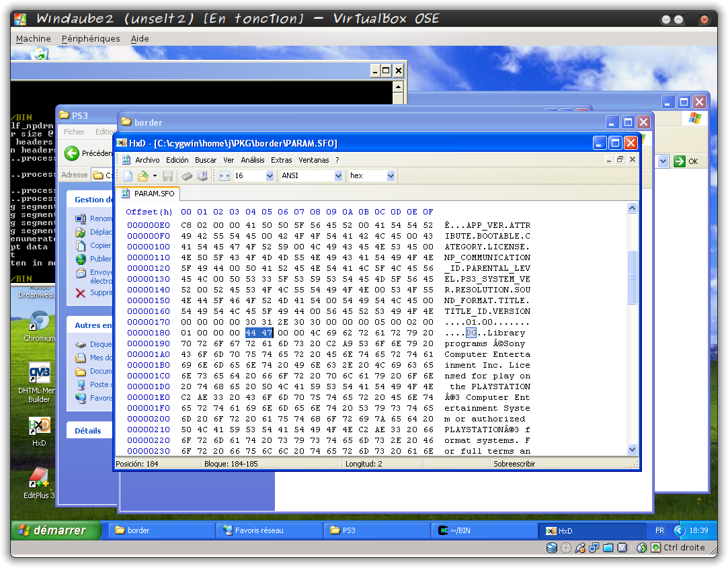Viewport: 728px width, 570px height.
Task: Switch to PS3 taskbar button
Action: [376, 530]
